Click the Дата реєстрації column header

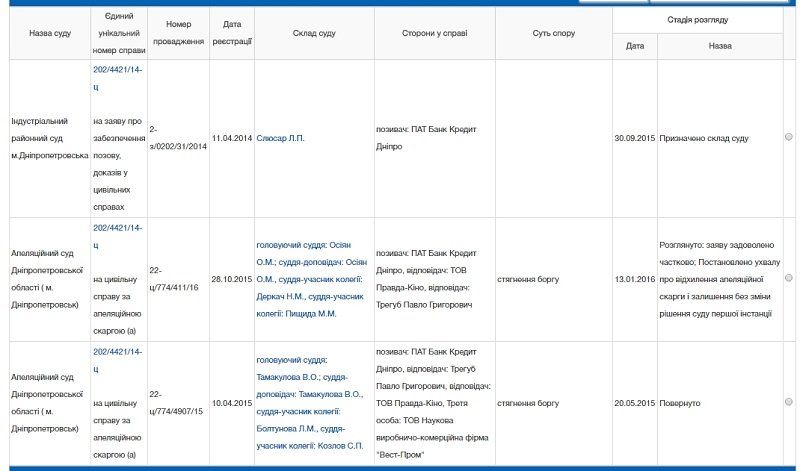point(231,33)
